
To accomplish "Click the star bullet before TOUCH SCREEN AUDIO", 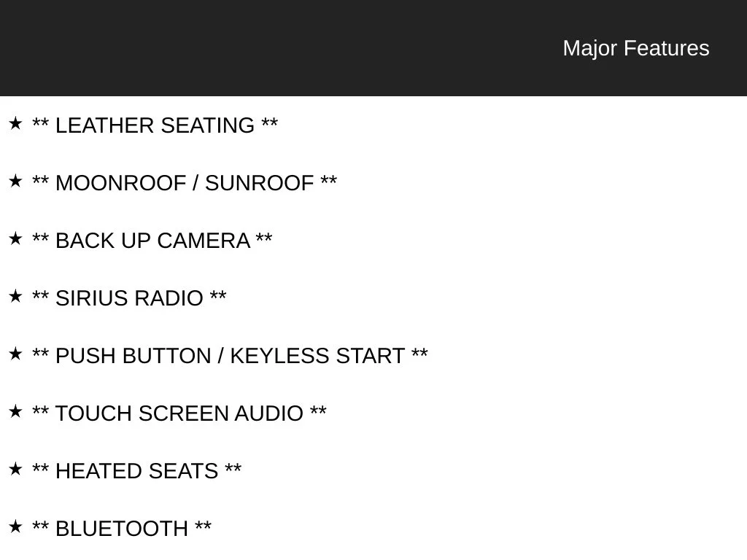I will pos(15,411).
